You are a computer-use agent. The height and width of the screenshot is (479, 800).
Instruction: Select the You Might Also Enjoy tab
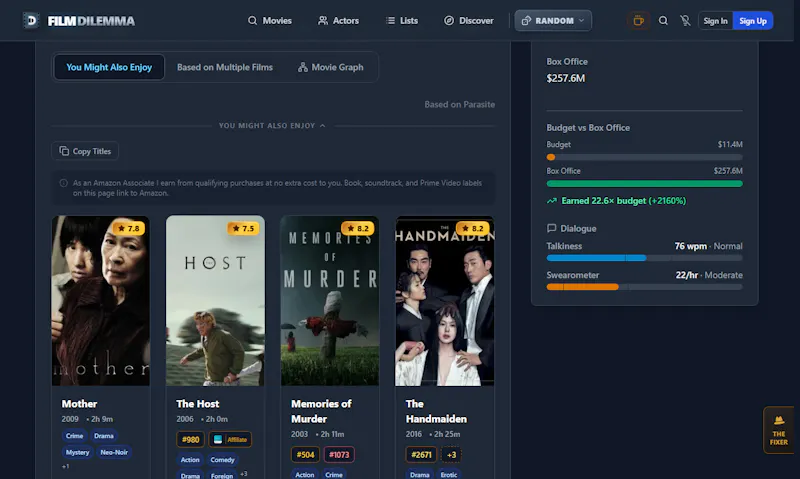pyautogui.click(x=109, y=67)
